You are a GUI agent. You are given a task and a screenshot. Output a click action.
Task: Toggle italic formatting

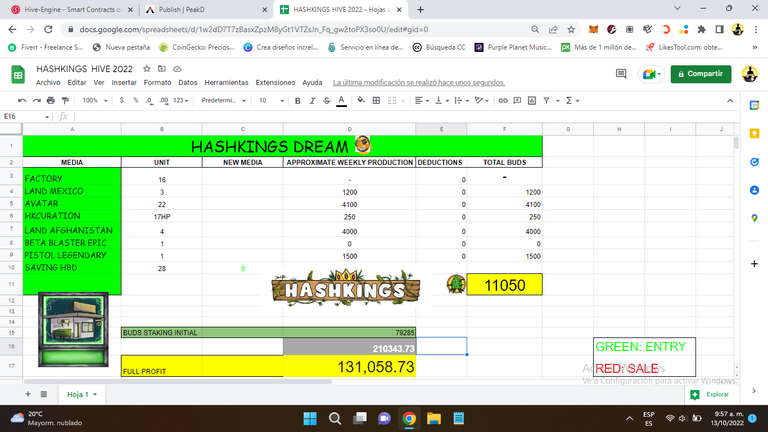click(x=312, y=100)
